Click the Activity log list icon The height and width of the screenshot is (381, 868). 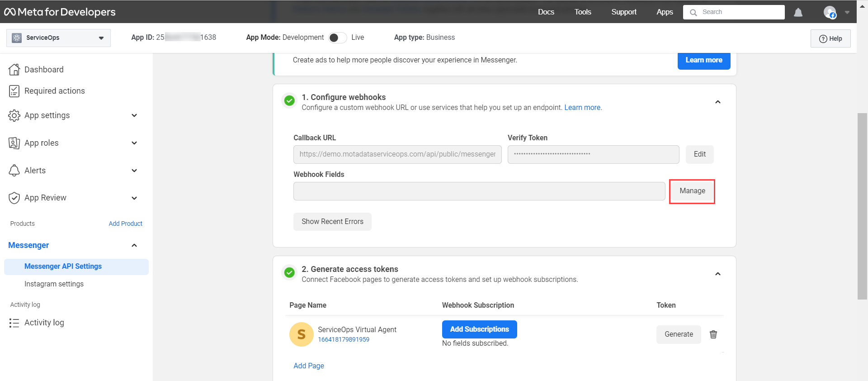coord(14,323)
